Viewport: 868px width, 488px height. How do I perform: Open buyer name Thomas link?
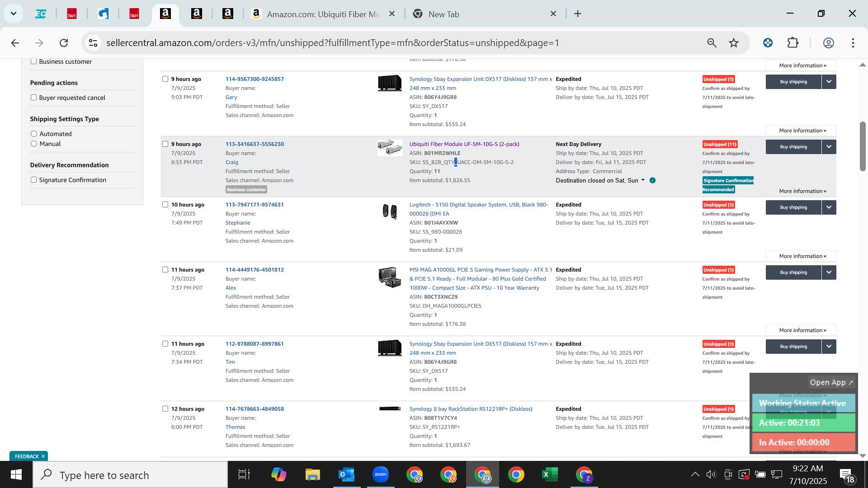[235, 427]
